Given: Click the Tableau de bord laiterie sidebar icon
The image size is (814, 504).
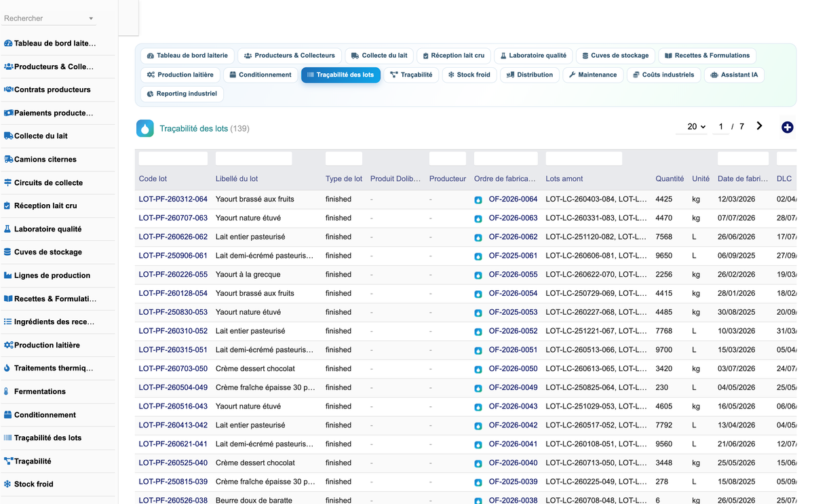Looking at the screenshot, I should click(8, 43).
